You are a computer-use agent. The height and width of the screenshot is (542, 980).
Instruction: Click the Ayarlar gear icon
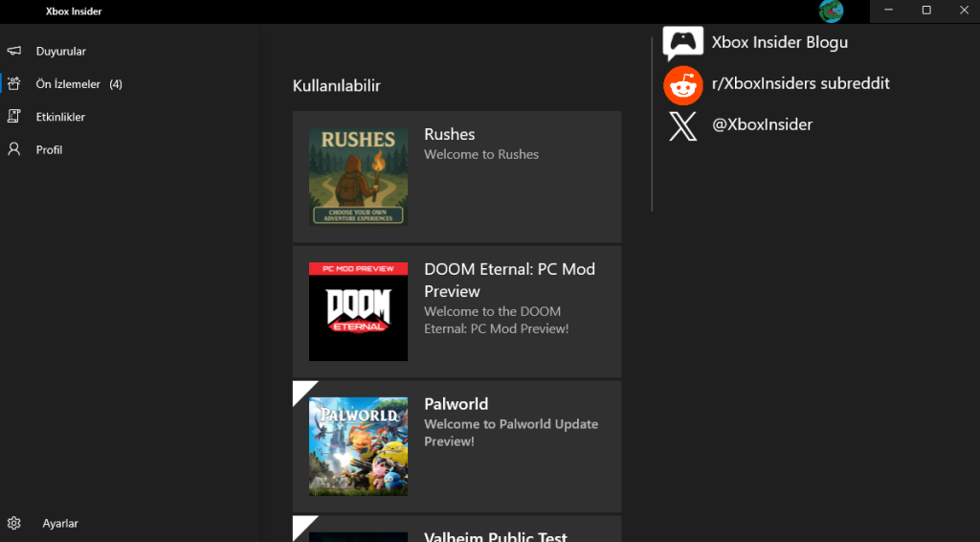[13, 523]
